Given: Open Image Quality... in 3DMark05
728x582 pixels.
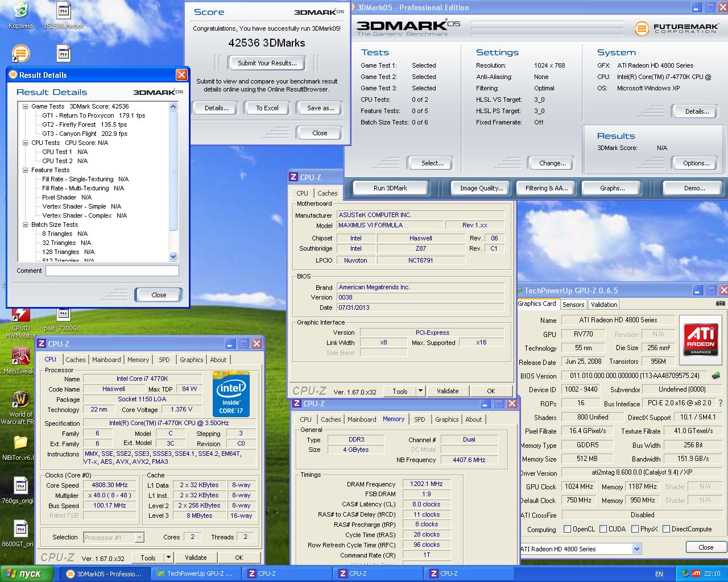Looking at the screenshot, I should point(481,188).
